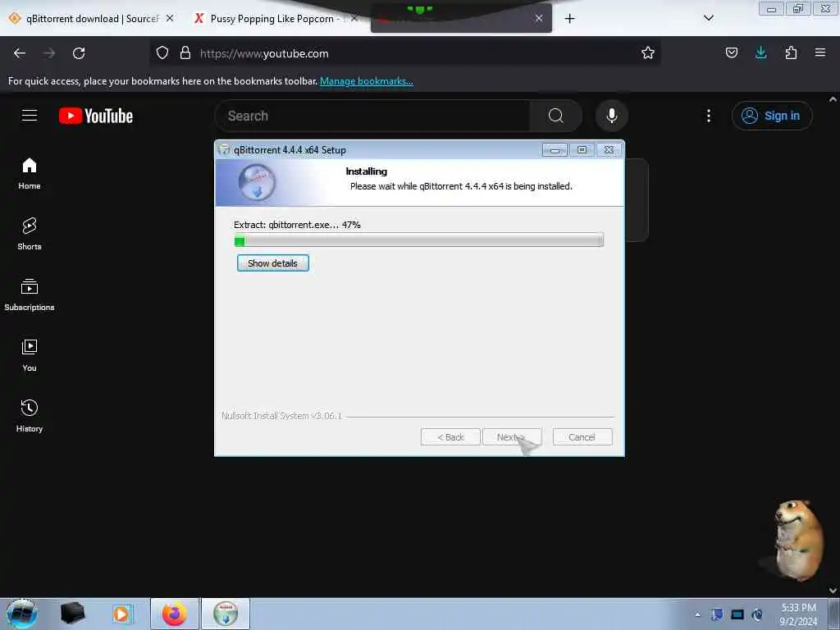Click the Next button in Setup
The width and height of the screenshot is (840, 630).
pyautogui.click(x=512, y=437)
